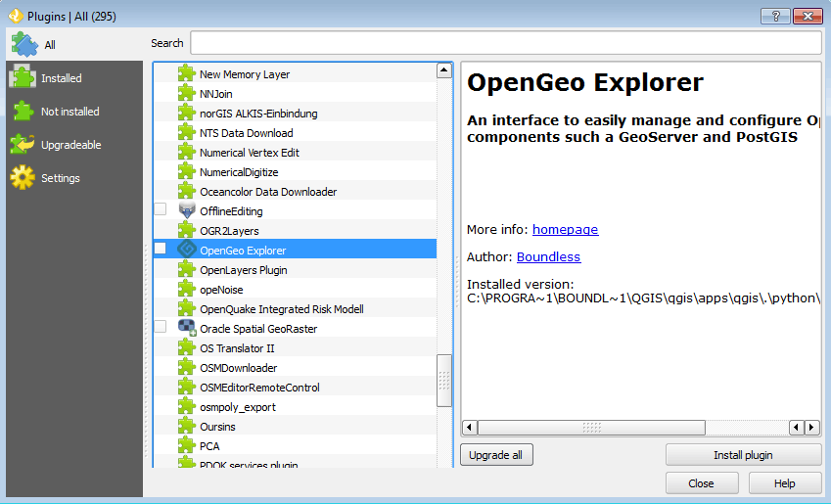This screenshot has width=831, height=504.
Task: Focus the plugin Search field
Action: point(505,43)
